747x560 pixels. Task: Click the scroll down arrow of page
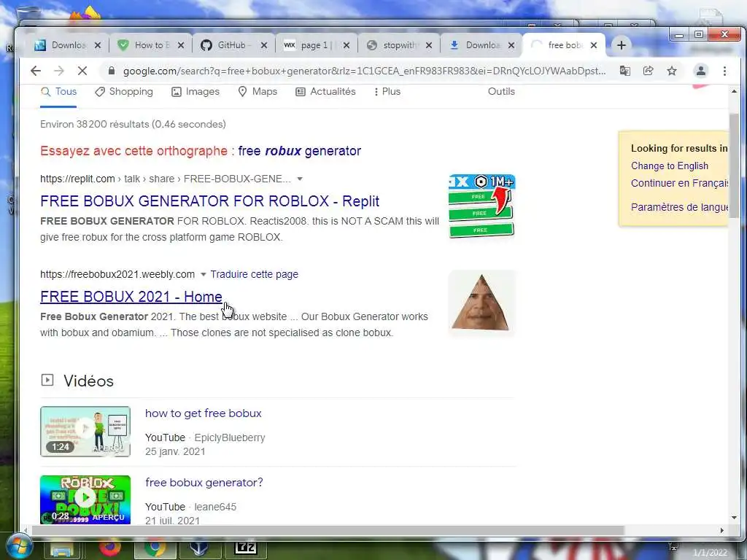[734, 518]
